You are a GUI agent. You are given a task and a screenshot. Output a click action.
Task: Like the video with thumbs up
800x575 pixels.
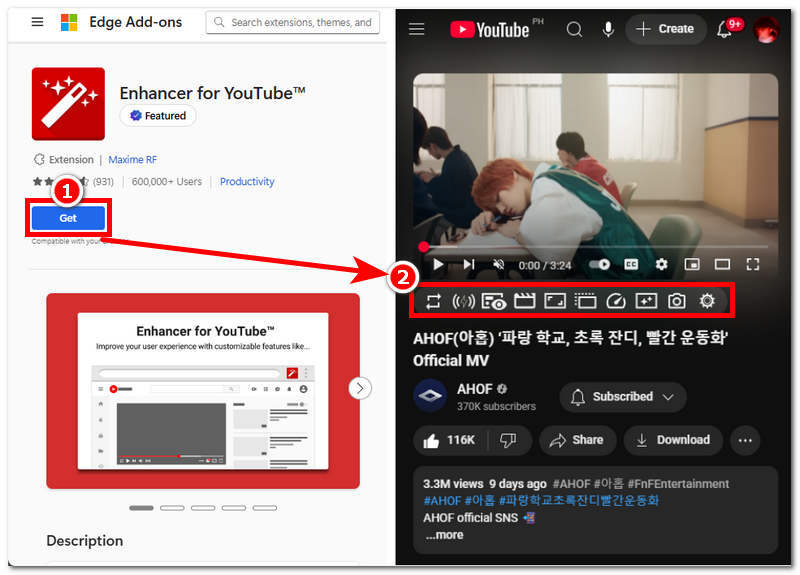pyautogui.click(x=449, y=440)
